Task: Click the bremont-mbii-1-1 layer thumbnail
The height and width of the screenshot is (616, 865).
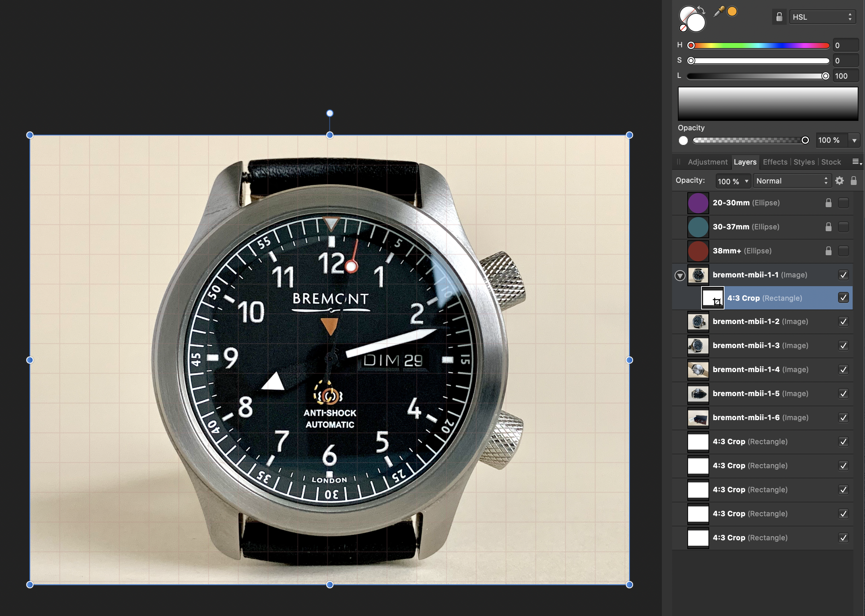Action: [698, 275]
